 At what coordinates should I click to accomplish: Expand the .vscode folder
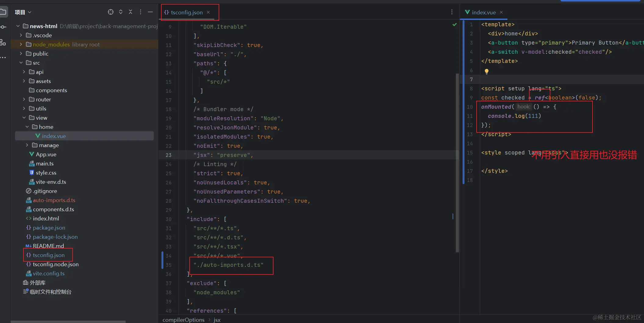click(21, 35)
